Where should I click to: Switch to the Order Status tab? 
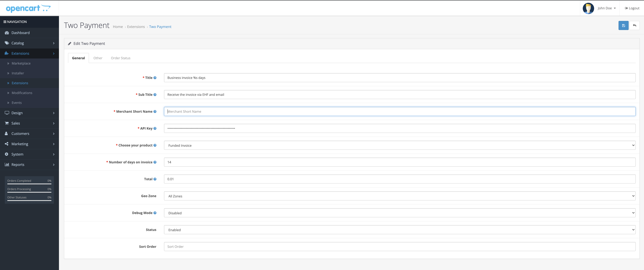click(121, 58)
